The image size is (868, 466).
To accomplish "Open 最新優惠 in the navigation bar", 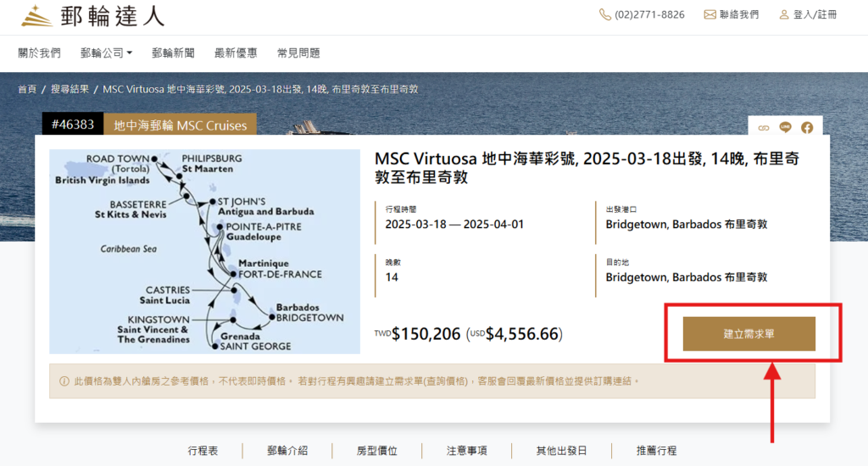I will 236,53.
